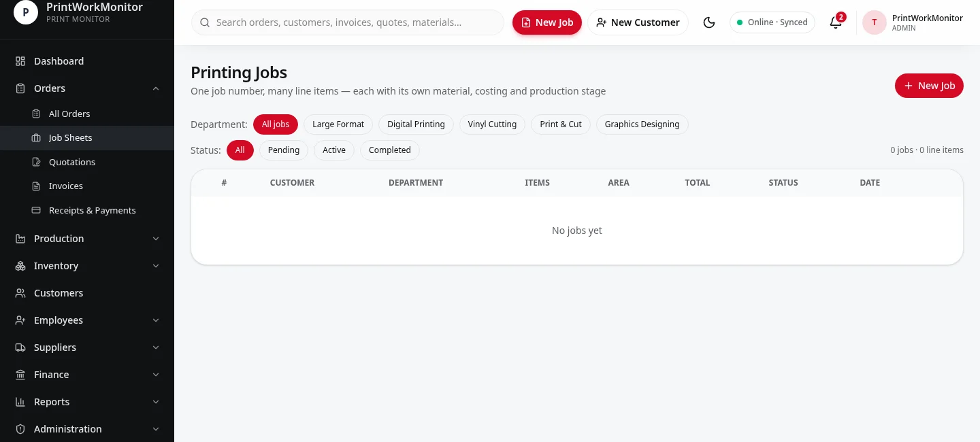Select the Active status filter
Image resolution: width=980 pixels, height=442 pixels.
pyautogui.click(x=334, y=150)
